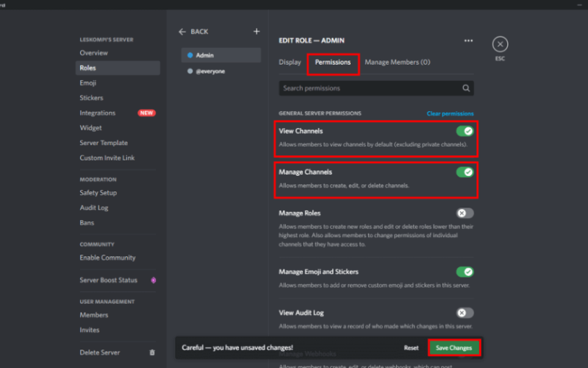588x368 pixels.
Task: Click the LESKOMPI'S SERVER header
Action: [107, 40]
